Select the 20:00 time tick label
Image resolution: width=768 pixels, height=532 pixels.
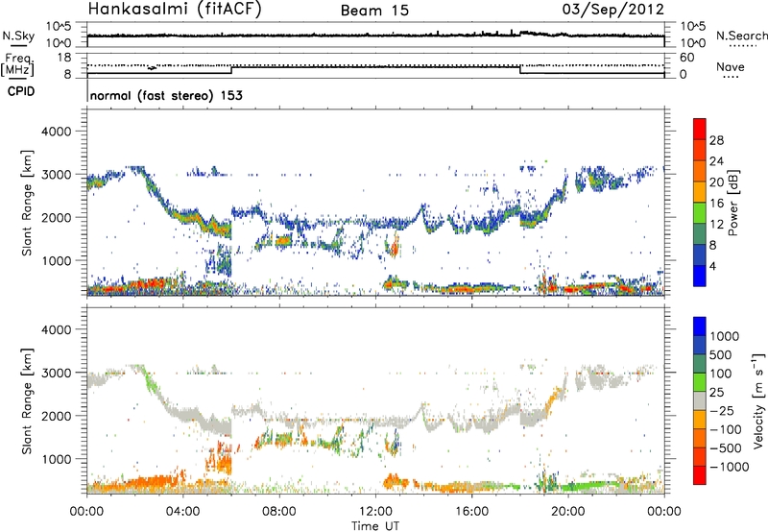point(567,512)
